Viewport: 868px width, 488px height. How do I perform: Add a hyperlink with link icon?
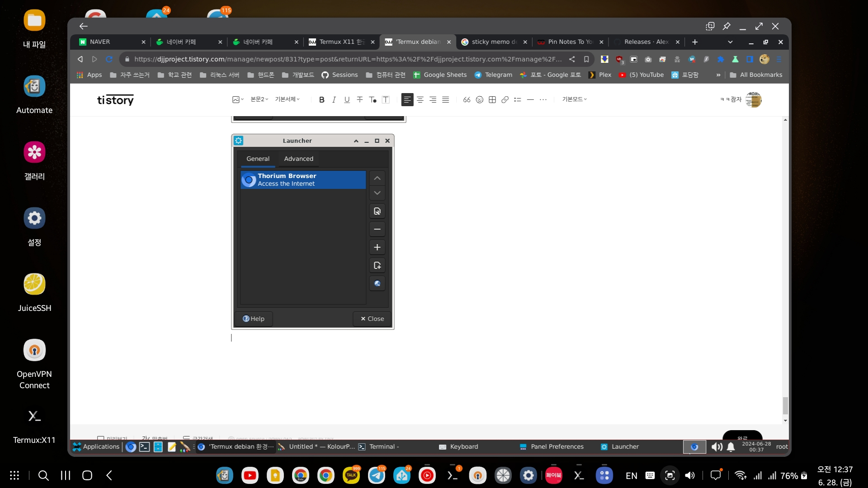(505, 99)
